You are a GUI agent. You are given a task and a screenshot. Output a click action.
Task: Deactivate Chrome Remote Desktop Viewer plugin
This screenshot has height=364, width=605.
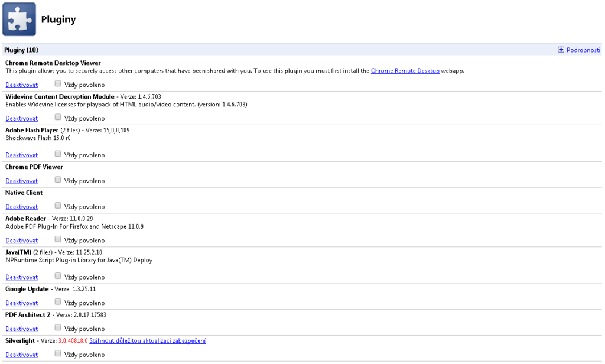(21, 85)
